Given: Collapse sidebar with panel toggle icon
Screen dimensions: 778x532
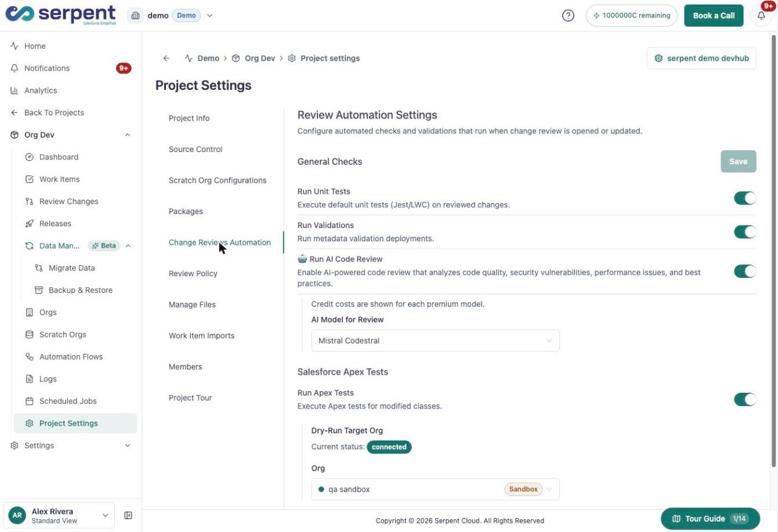Looking at the screenshot, I should point(128,516).
